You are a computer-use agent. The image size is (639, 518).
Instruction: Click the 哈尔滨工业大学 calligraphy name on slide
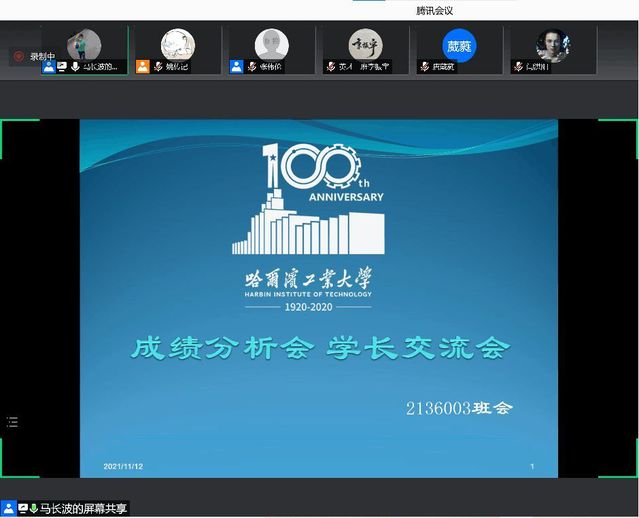(308, 278)
